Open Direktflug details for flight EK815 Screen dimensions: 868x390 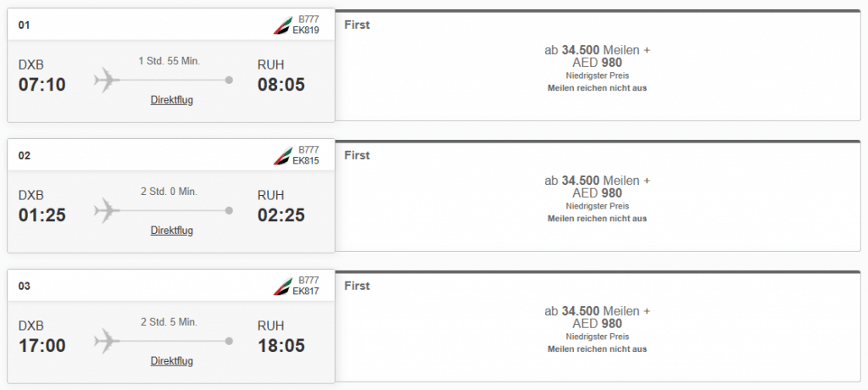click(172, 231)
